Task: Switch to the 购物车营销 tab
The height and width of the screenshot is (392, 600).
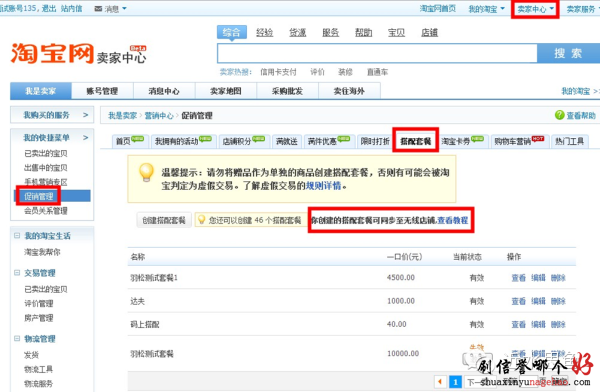Action: (519, 141)
